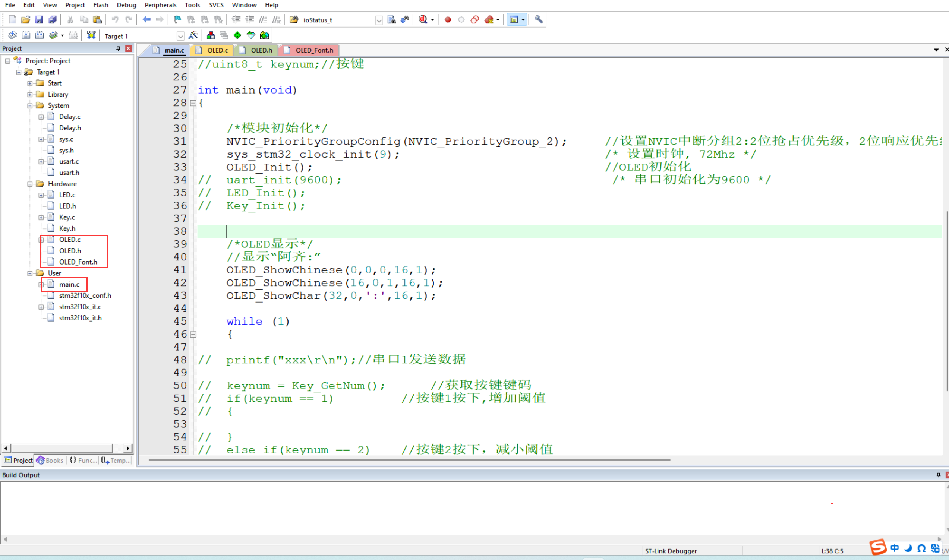
Task: Click the Download (LOAD) to flash icon
Action: [x=91, y=35]
